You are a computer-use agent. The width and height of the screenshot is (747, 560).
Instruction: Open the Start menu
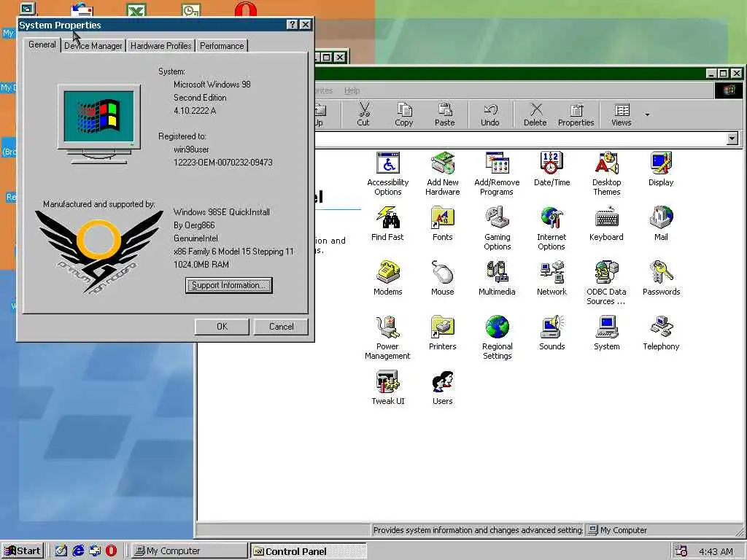23,551
